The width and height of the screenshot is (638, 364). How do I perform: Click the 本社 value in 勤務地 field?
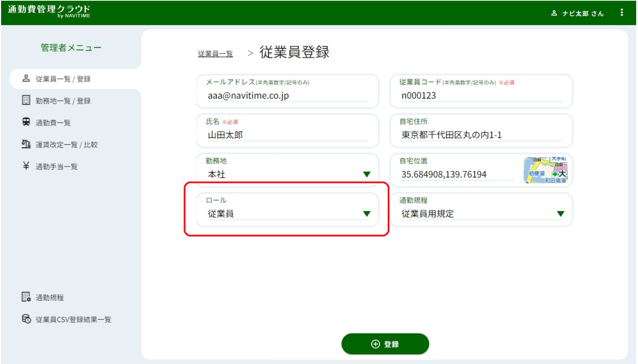217,175
